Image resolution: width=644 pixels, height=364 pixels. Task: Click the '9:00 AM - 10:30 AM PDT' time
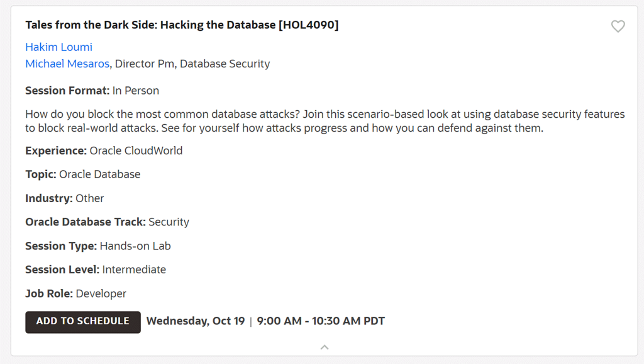(321, 321)
